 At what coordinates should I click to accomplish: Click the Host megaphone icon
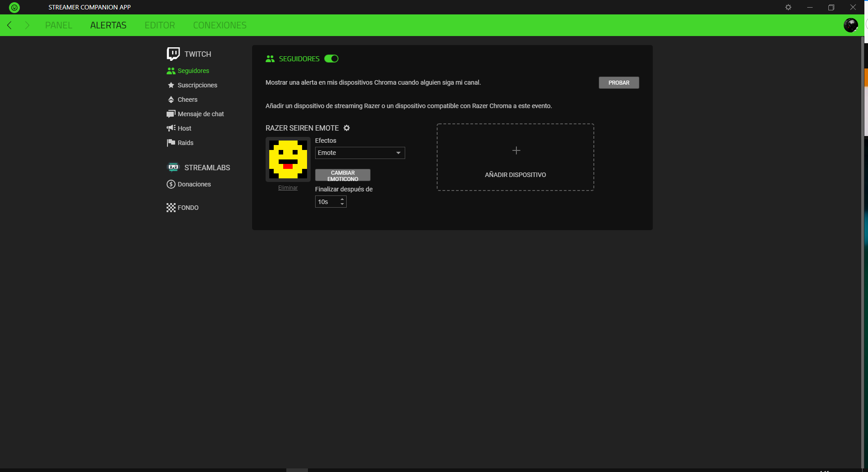[171, 128]
